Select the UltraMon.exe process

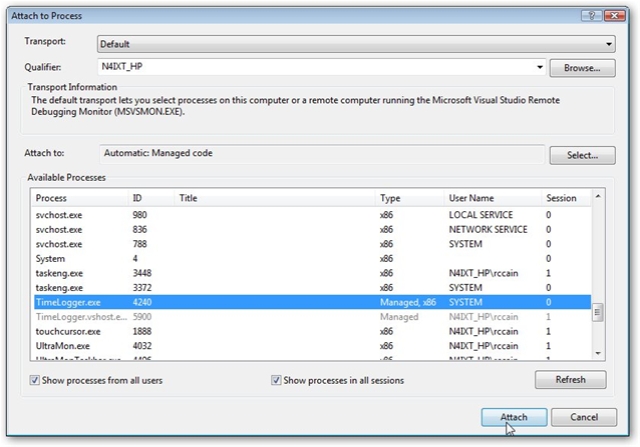58,344
